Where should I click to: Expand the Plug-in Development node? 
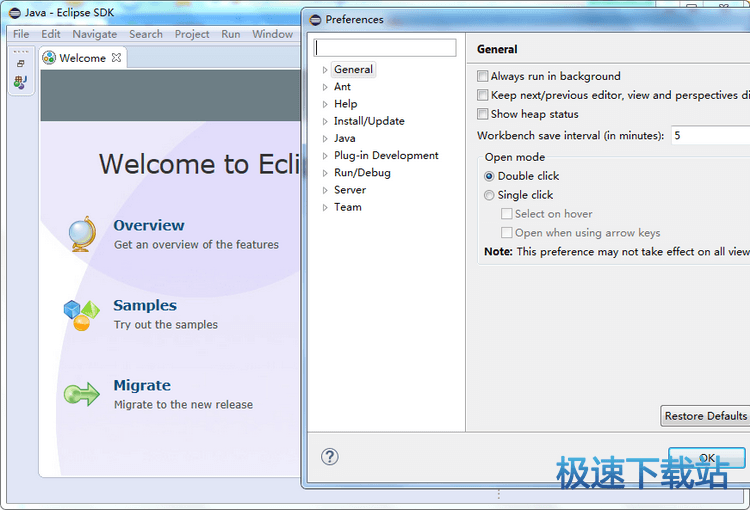[x=325, y=156]
